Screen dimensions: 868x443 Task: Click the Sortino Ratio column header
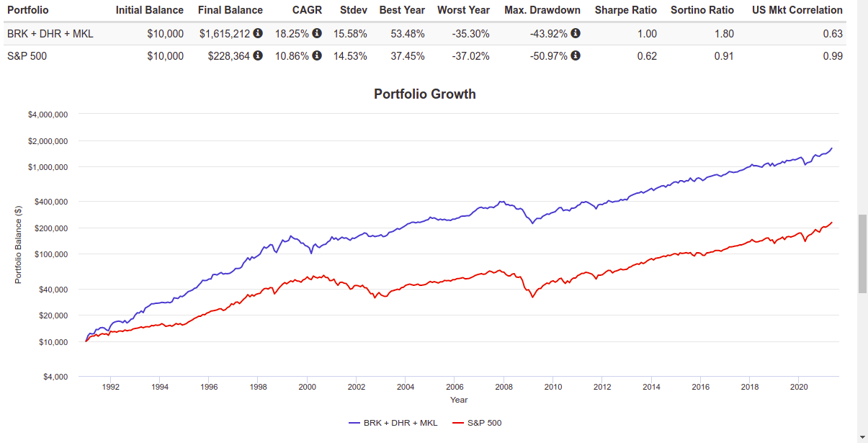click(x=702, y=10)
